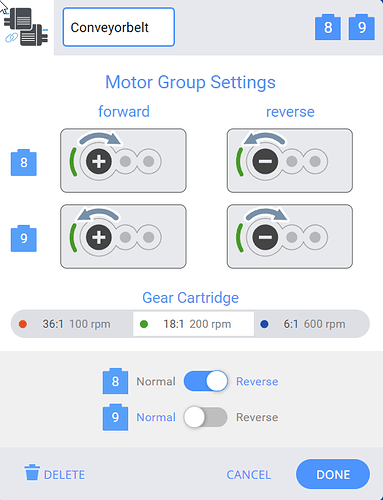Click the Reverse label for motor 8
This screenshot has height=500, width=383.
coord(257,381)
